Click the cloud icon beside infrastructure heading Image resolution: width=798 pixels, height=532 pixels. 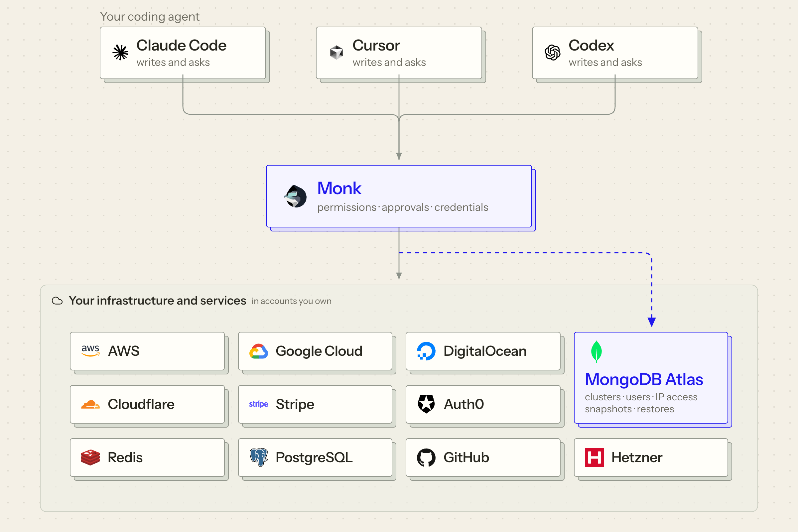(x=57, y=301)
